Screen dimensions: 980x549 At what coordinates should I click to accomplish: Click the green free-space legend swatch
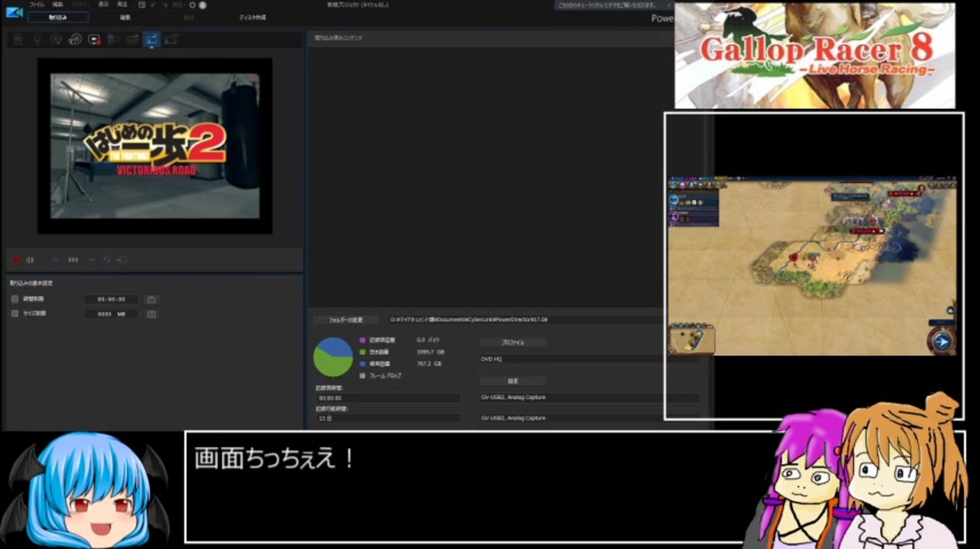pyautogui.click(x=362, y=351)
